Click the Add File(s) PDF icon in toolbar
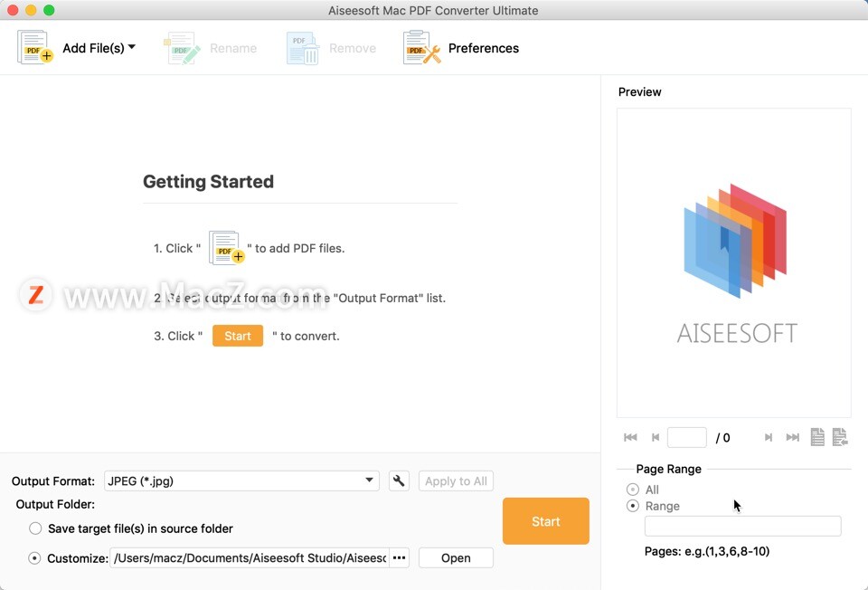Image resolution: width=868 pixels, height=590 pixels. pyautogui.click(x=35, y=47)
